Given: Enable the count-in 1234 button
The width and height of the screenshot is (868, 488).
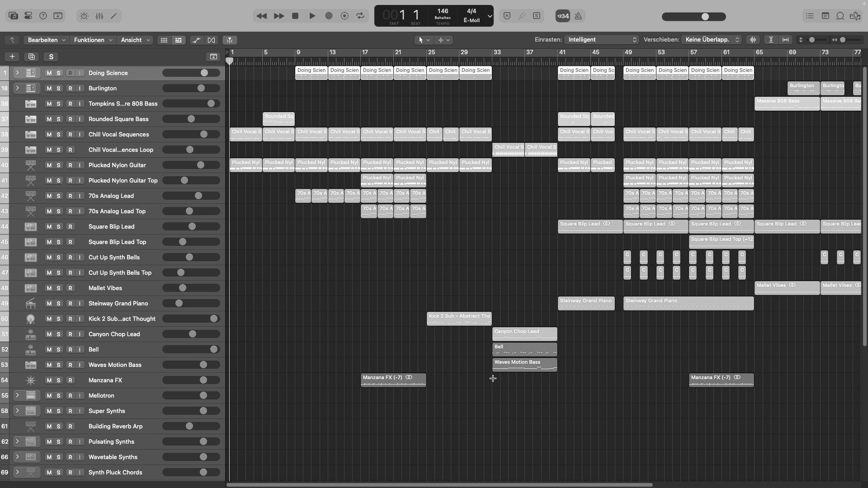Looking at the screenshot, I should click(563, 16).
